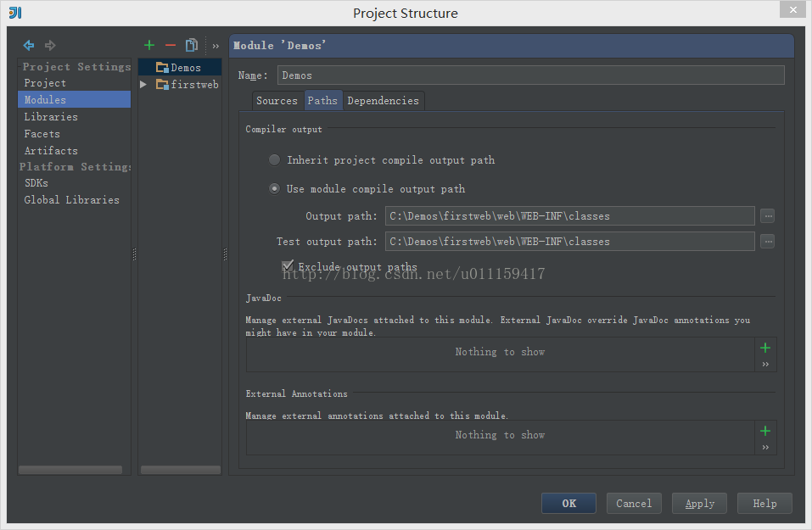Browse for Output path using ellipsis button
The height and width of the screenshot is (530, 812).
click(x=768, y=216)
